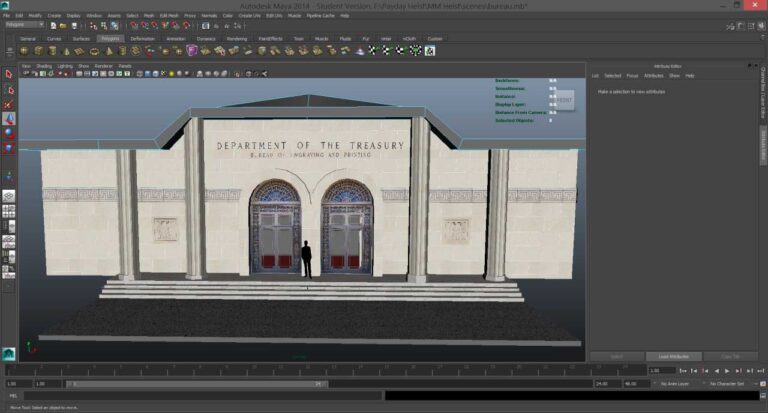Toggle smooth shade all in viewport toolbar
The width and height of the screenshot is (768, 413).
pyautogui.click(x=147, y=74)
